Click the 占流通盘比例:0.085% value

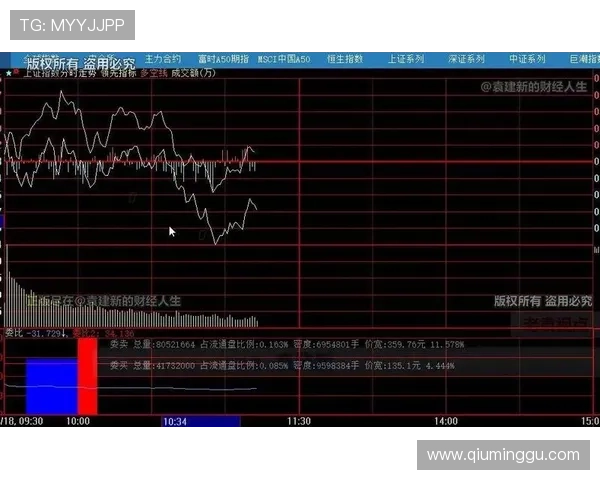click(x=244, y=366)
